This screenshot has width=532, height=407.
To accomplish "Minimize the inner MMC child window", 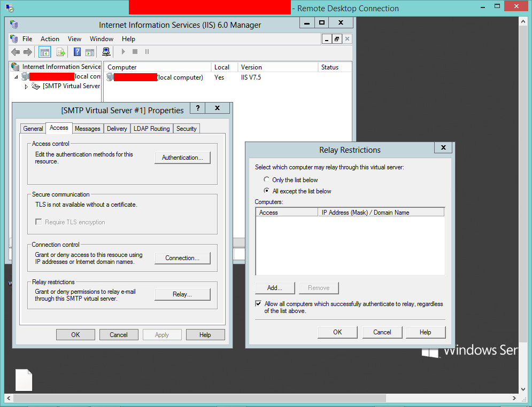I will coord(327,39).
